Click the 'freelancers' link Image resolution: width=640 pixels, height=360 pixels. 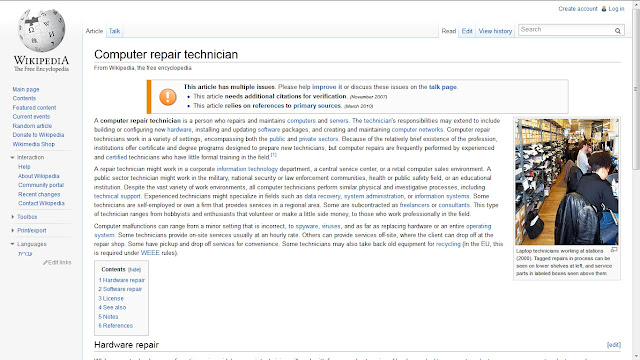point(415,205)
